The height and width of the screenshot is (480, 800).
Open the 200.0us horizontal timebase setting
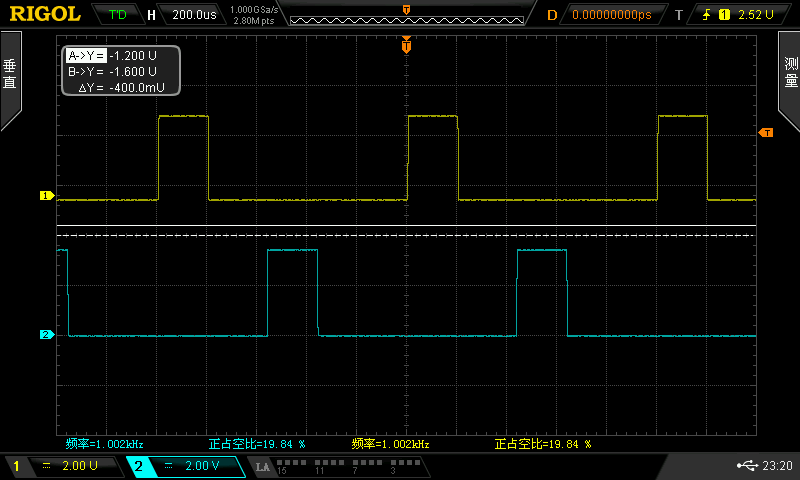tap(192, 15)
